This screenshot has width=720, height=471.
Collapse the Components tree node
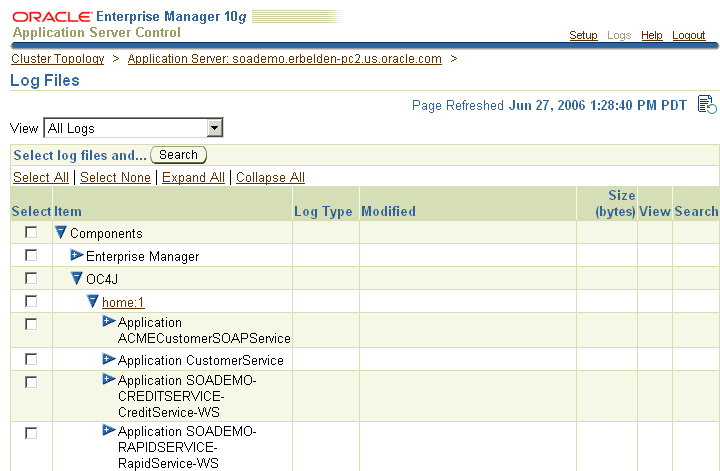click(61, 232)
